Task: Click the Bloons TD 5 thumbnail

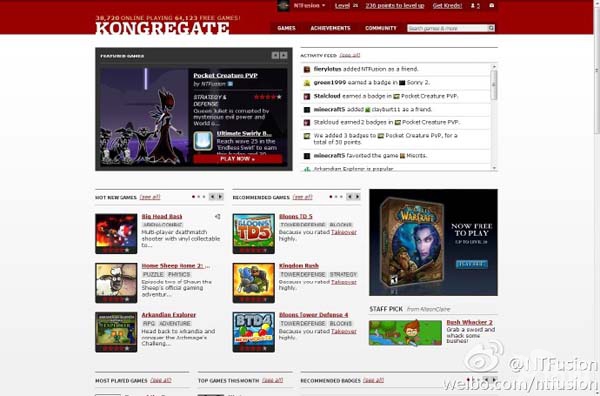Action: coord(254,233)
